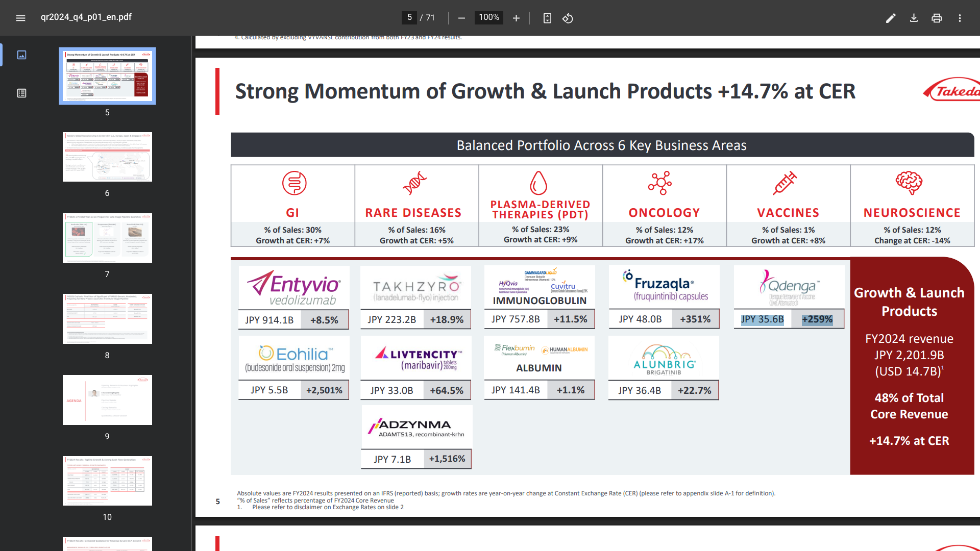Click the selected page 5 thumbnail
This screenshot has width=980, height=551.
tap(107, 76)
